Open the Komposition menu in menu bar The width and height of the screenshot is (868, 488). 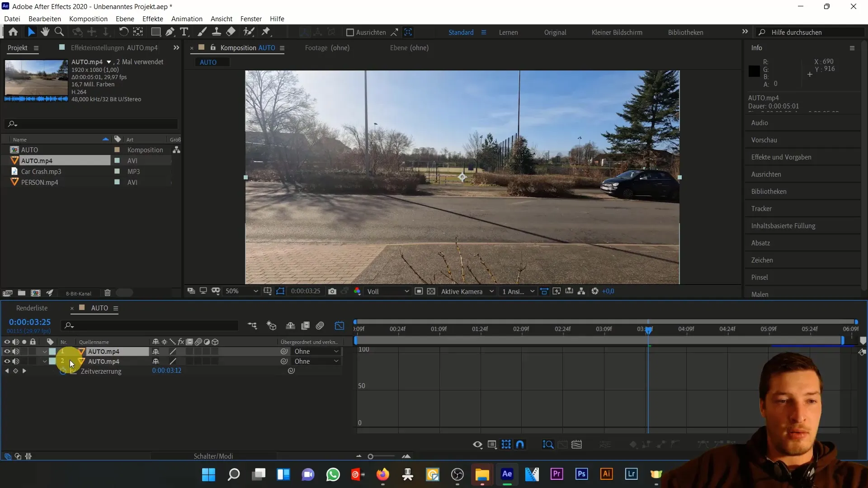88,19
